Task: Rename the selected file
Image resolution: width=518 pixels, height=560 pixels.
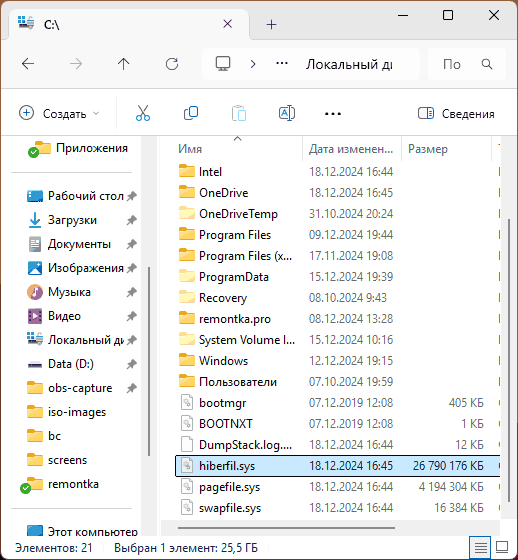Action: tap(287, 114)
